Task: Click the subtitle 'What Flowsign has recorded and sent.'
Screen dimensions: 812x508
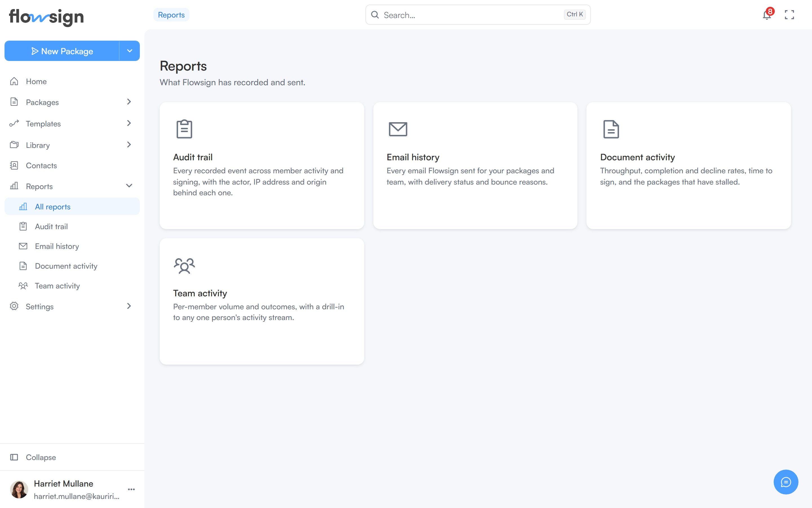Action: pos(232,82)
